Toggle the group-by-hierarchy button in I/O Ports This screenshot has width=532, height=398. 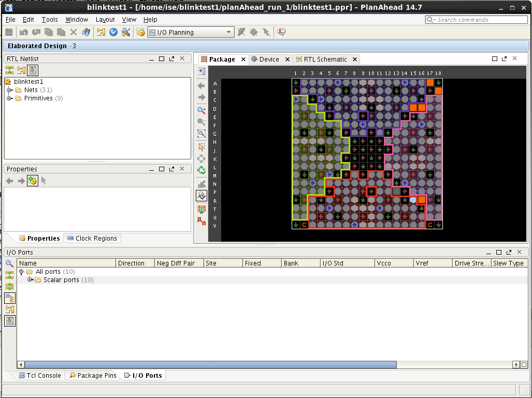click(10, 298)
